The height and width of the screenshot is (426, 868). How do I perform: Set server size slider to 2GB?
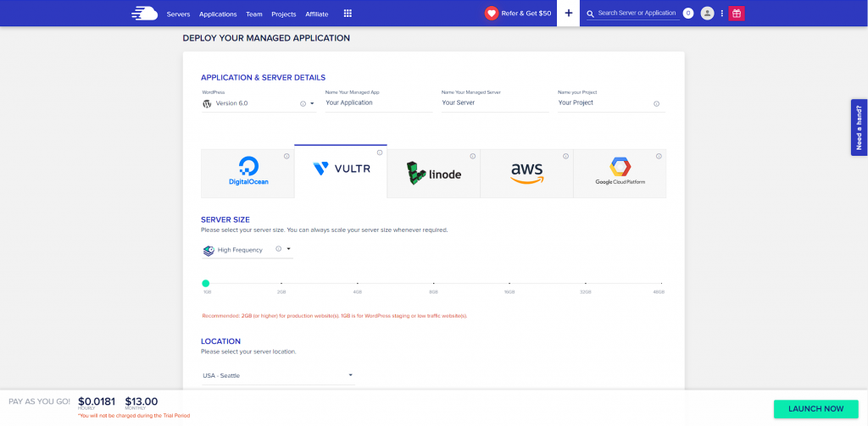click(x=281, y=283)
